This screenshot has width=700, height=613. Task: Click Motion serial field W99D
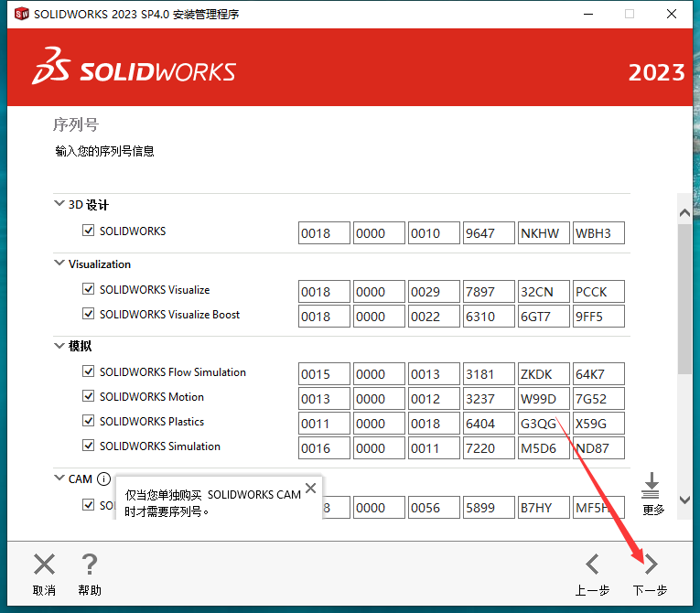coord(544,398)
